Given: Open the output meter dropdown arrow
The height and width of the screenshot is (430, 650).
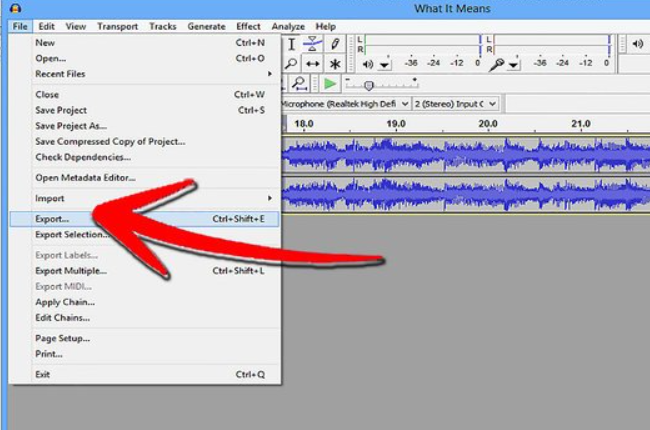Looking at the screenshot, I should (x=385, y=65).
